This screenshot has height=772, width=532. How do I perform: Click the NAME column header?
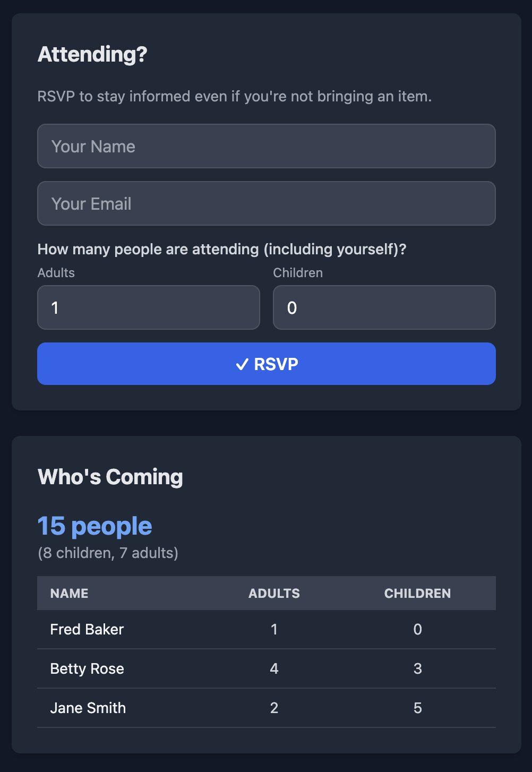(x=69, y=593)
